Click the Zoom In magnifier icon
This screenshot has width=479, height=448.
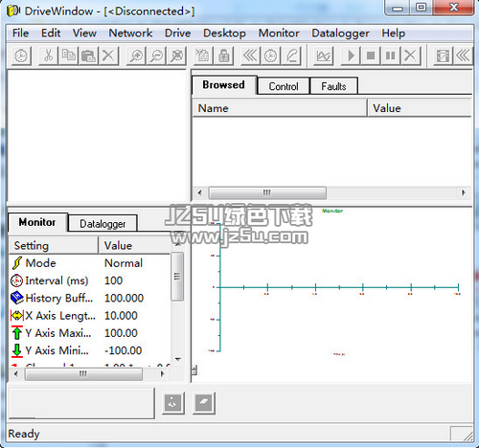pyautogui.click(x=136, y=56)
